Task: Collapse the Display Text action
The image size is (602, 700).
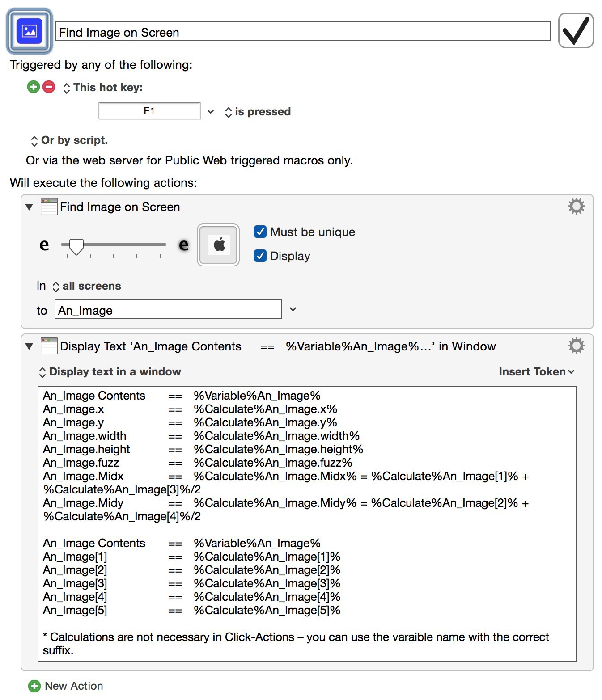Action: [30, 346]
